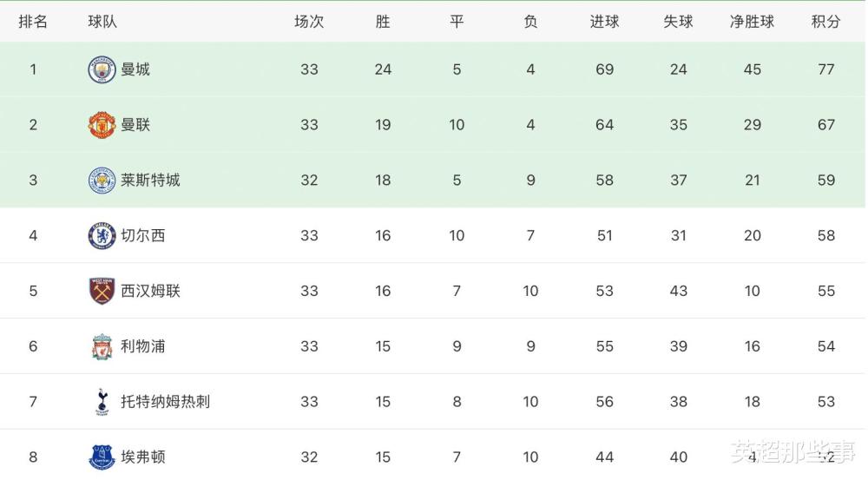
Task: Click the West Ham United crest
Action: pyautogui.click(x=102, y=291)
